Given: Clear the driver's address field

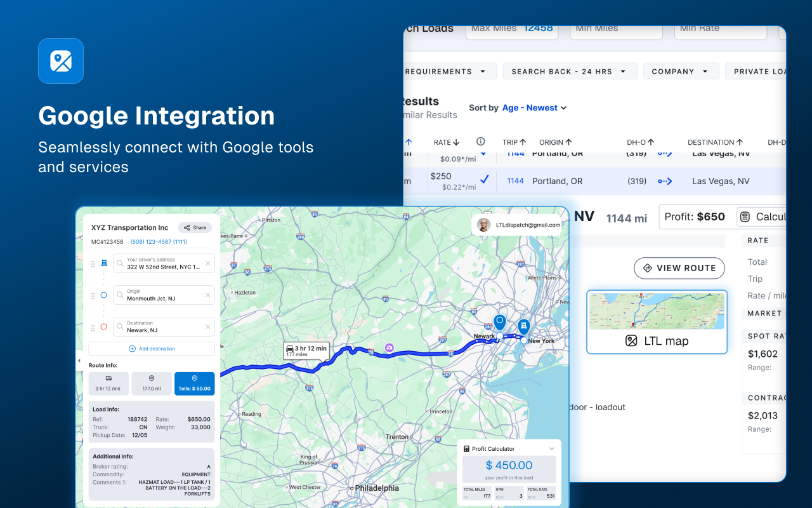Looking at the screenshot, I should tap(207, 263).
